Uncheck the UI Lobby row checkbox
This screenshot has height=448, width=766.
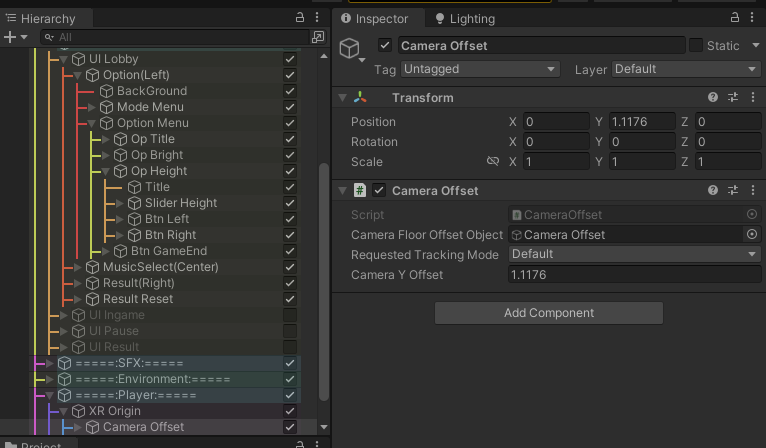coord(290,59)
